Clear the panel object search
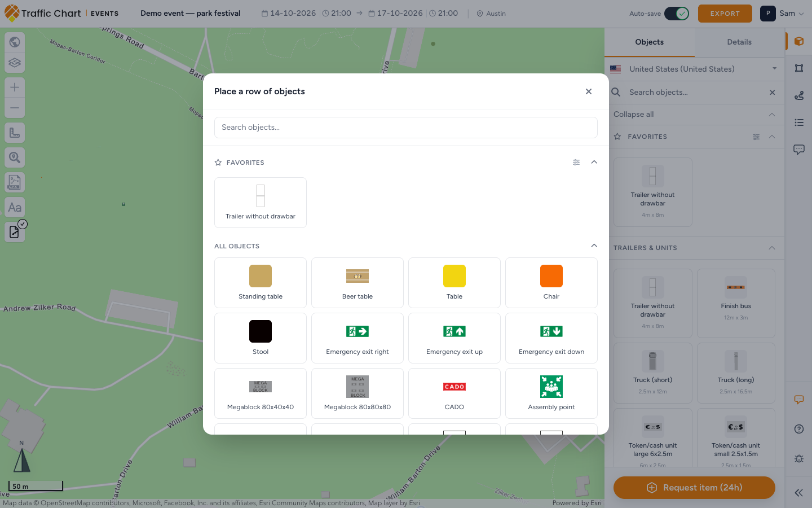Image resolution: width=812 pixels, height=508 pixels. [x=773, y=93]
